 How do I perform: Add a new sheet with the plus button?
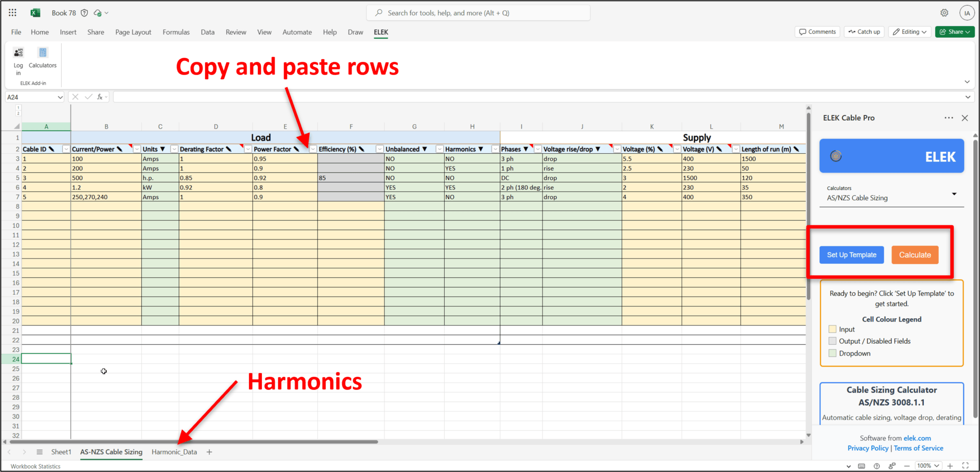[209, 452]
